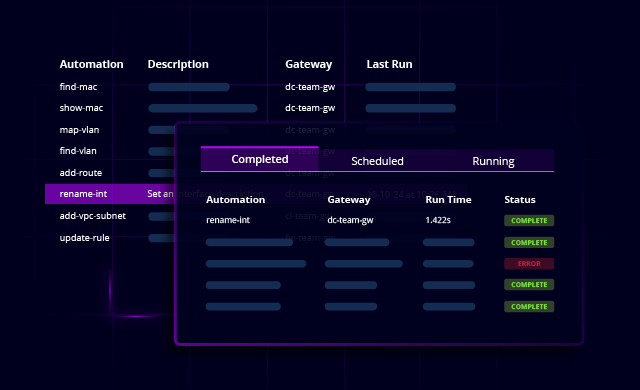Click the Status column header
The height and width of the screenshot is (390, 640).
pyautogui.click(x=520, y=199)
